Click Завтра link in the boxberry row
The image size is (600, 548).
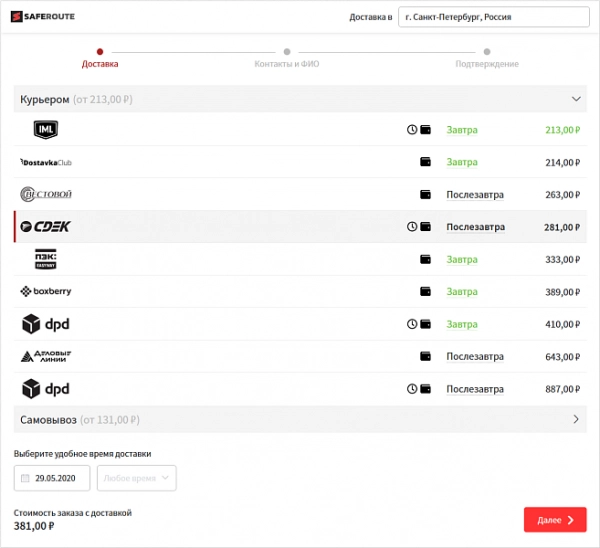click(462, 292)
